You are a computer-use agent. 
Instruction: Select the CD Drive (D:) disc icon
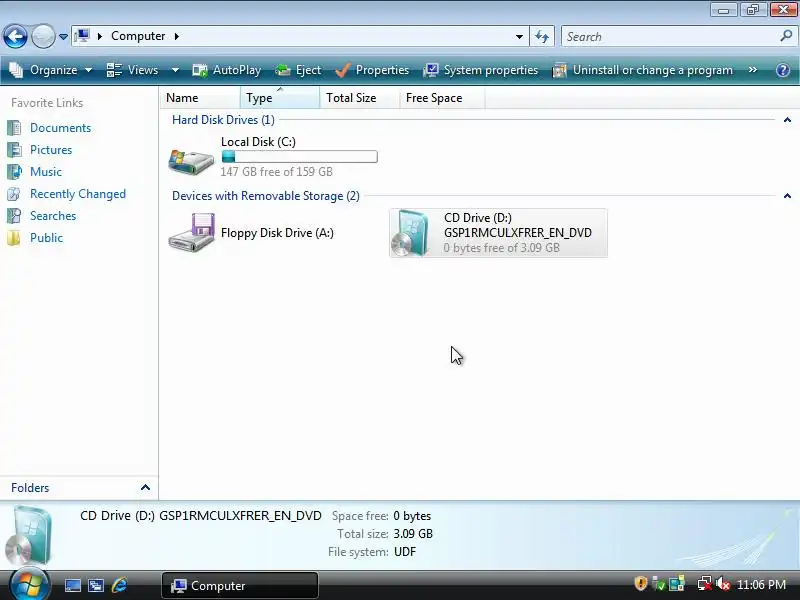pos(411,233)
